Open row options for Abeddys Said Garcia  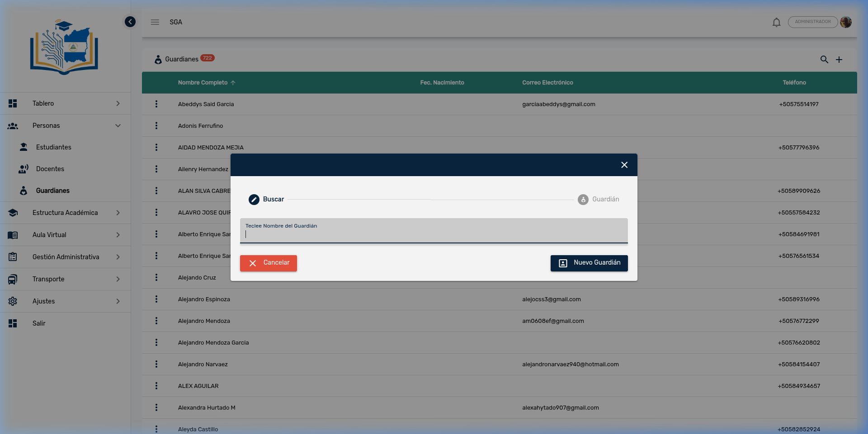(156, 104)
